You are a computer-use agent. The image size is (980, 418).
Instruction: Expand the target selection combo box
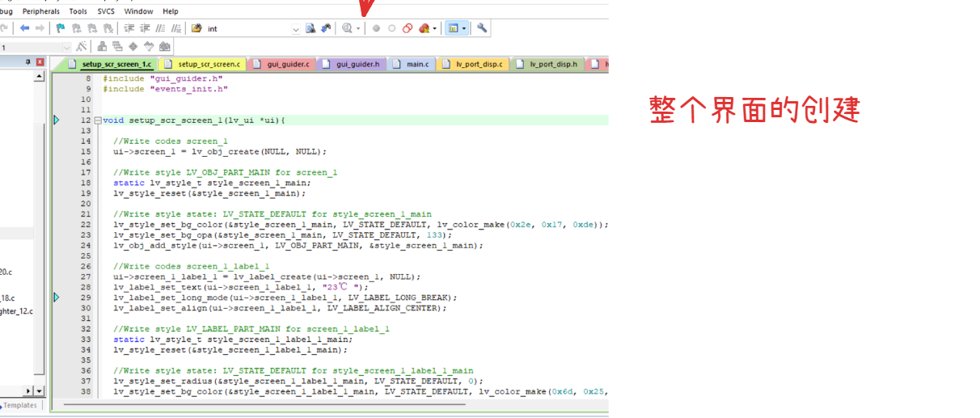tap(67, 47)
